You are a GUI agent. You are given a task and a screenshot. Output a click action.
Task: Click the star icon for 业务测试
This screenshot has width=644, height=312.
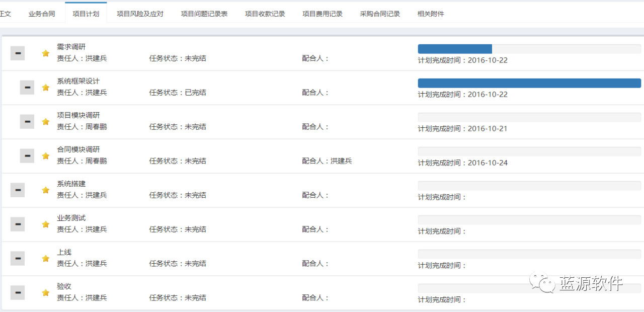tap(46, 224)
